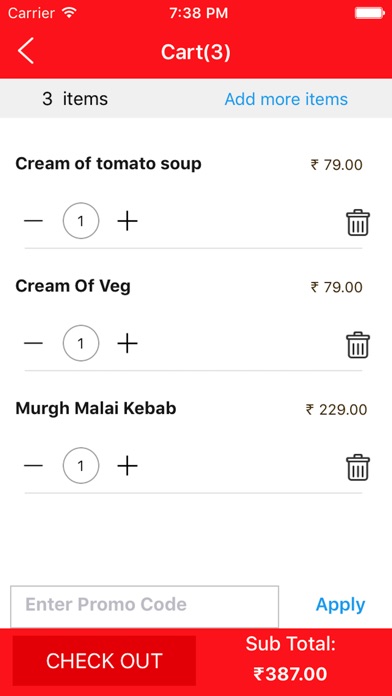
Task: Delete Murgh Malai Kebab via trash icon
Action: click(x=357, y=467)
